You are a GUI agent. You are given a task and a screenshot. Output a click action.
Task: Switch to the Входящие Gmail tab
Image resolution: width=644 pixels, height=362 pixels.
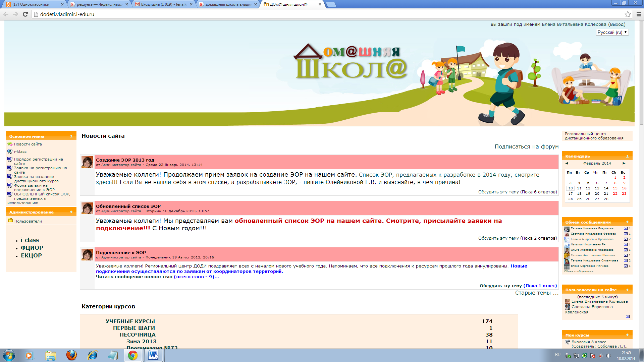pyautogui.click(x=163, y=4)
